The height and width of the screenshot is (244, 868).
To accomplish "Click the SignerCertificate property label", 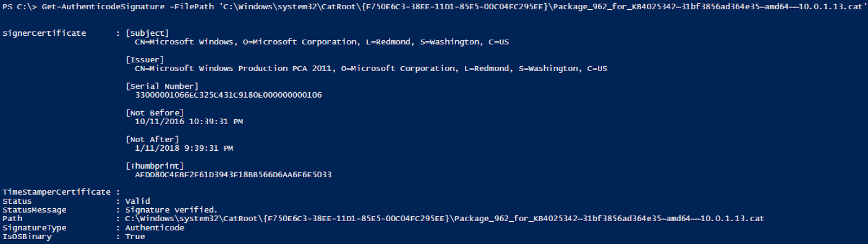I will 44,33.
